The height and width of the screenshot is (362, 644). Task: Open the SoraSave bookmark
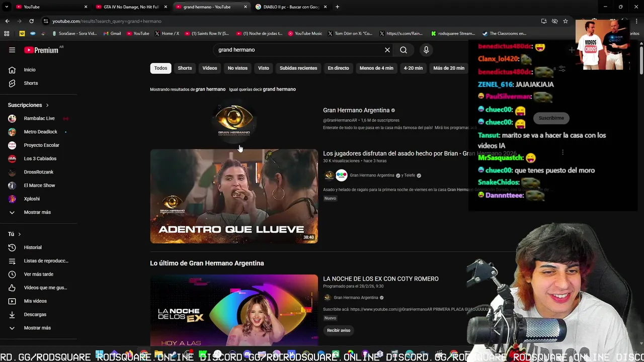(x=74, y=34)
